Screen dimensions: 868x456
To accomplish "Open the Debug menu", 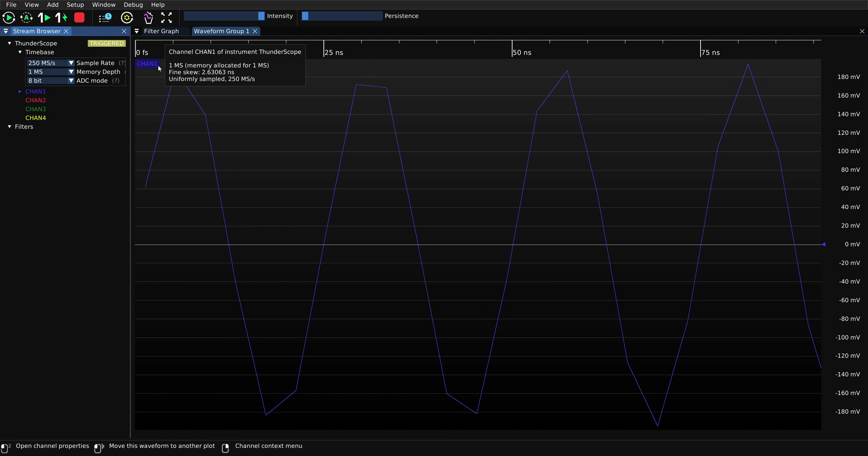I will coord(133,5).
